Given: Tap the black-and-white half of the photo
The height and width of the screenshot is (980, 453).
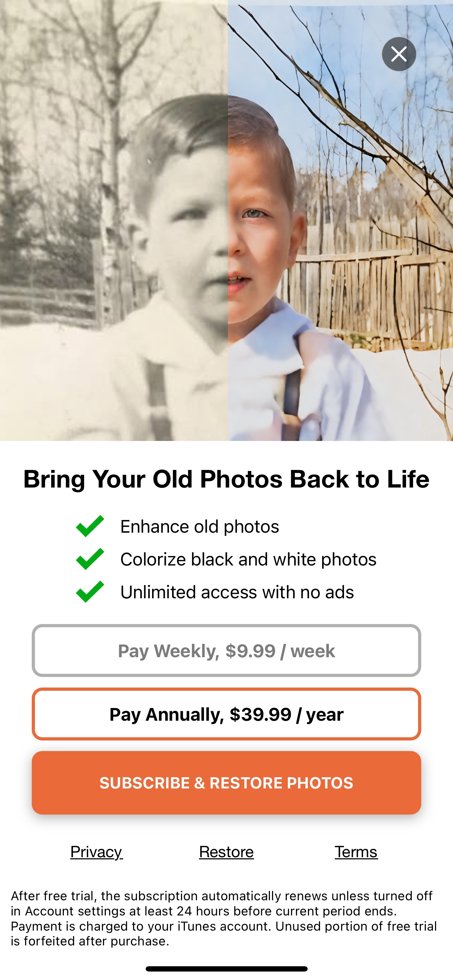Looking at the screenshot, I should (x=114, y=220).
